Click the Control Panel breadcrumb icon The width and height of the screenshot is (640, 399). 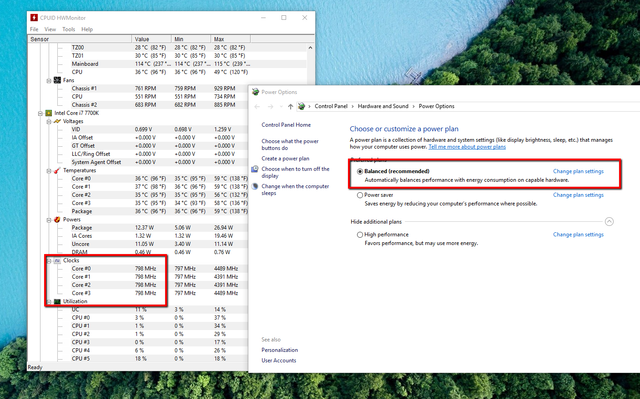click(301, 106)
